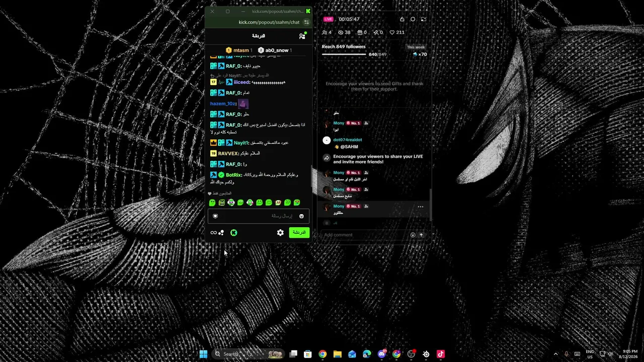Viewport: 644px width, 362px height.
Task: Open the three-dot menu on Mony's last comment
Action: (421, 207)
